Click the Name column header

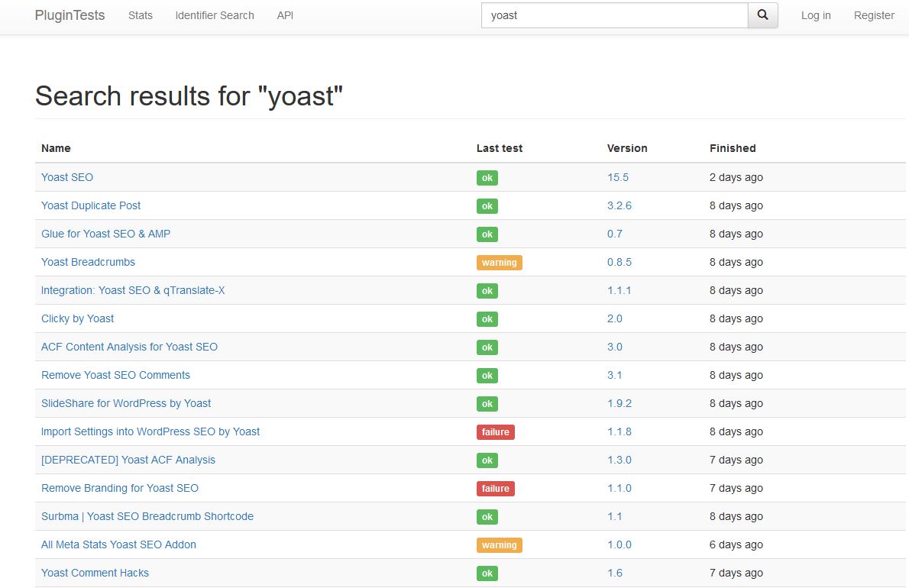[x=56, y=148]
